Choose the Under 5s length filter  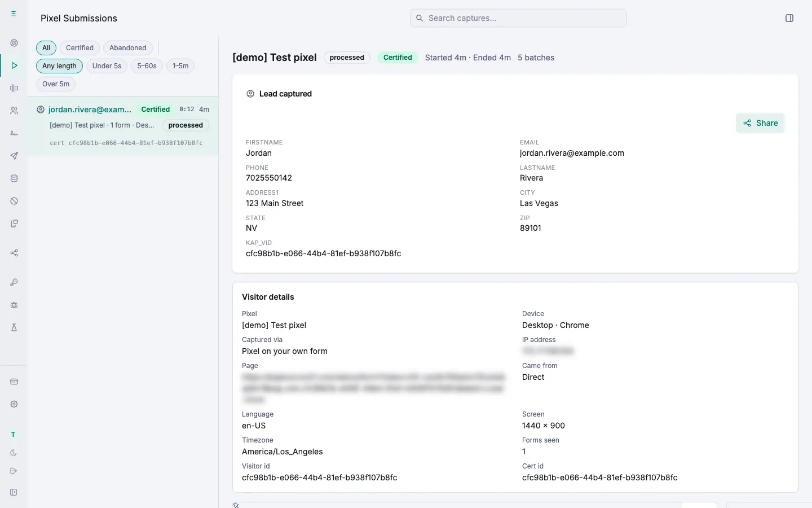click(107, 66)
